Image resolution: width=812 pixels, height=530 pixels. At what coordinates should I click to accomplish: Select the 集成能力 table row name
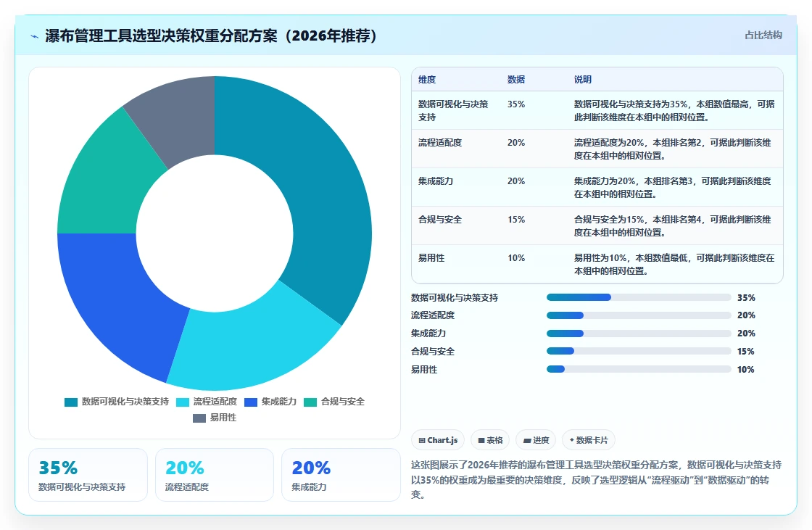(x=436, y=181)
